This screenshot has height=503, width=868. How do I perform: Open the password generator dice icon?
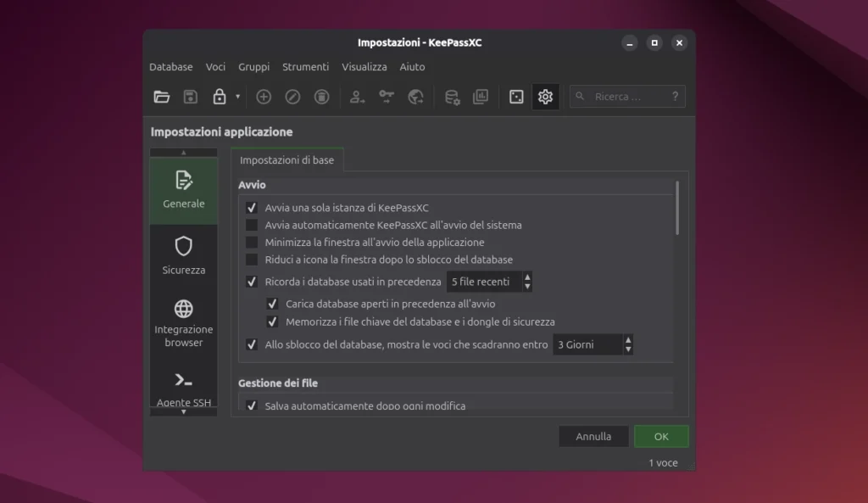coord(516,97)
